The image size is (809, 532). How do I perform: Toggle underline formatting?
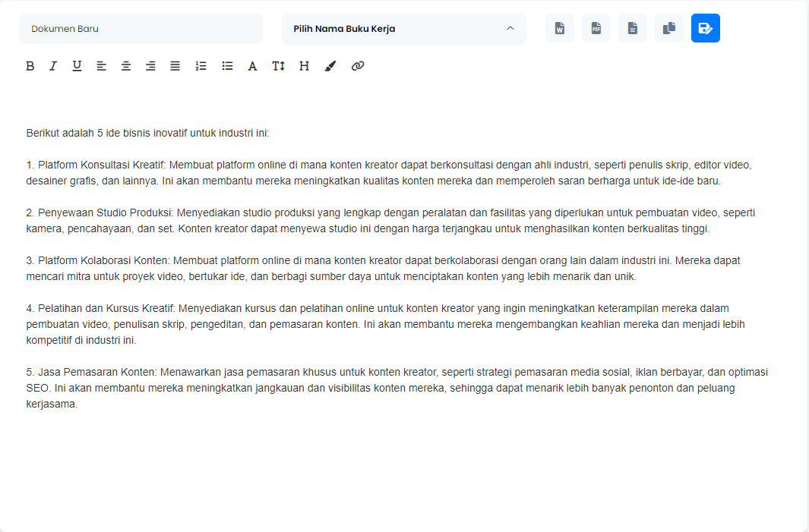(77, 66)
